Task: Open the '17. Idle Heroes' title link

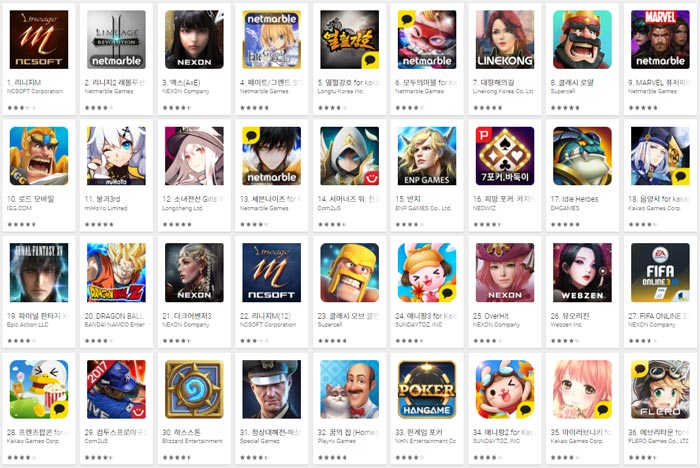Action: coord(574,199)
